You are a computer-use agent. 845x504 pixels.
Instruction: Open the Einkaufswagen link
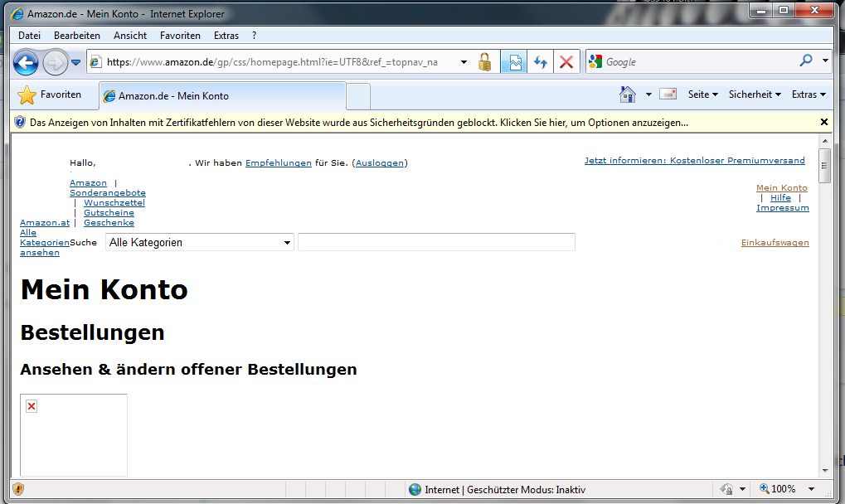point(775,242)
